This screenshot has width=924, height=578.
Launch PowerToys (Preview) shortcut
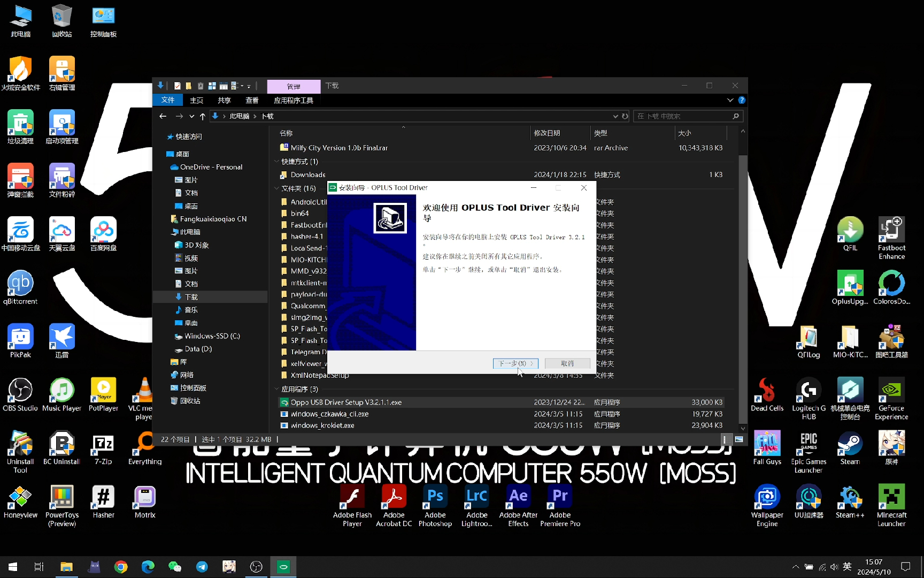pos(62,506)
